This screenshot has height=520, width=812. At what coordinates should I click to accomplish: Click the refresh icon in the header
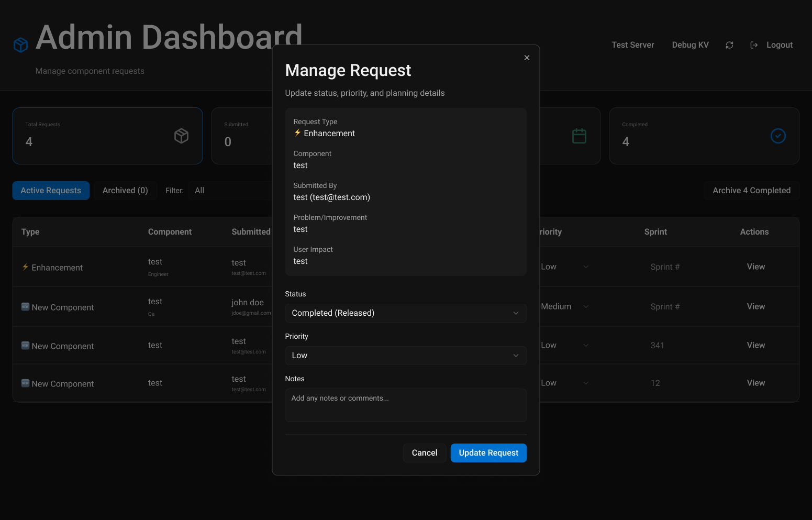pyautogui.click(x=729, y=45)
